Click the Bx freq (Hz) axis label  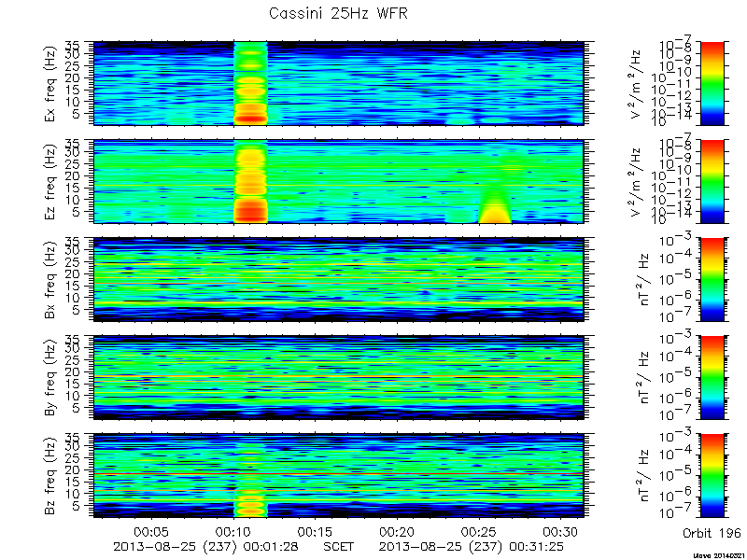point(49,280)
